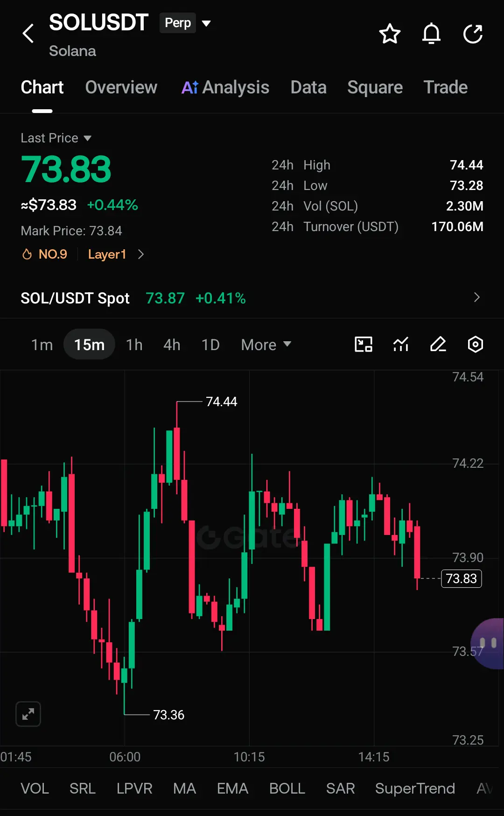Image resolution: width=504 pixels, height=816 pixels.
Task: Open the AI Analysis tab
Action: pyautogui.click(x=225, y=87)
